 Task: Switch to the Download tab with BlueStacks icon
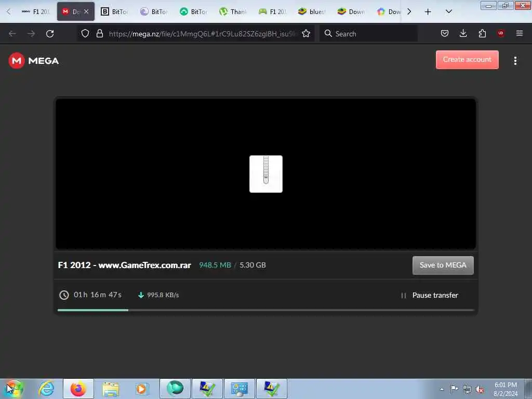pyautogui.click(x=352, y=11)
